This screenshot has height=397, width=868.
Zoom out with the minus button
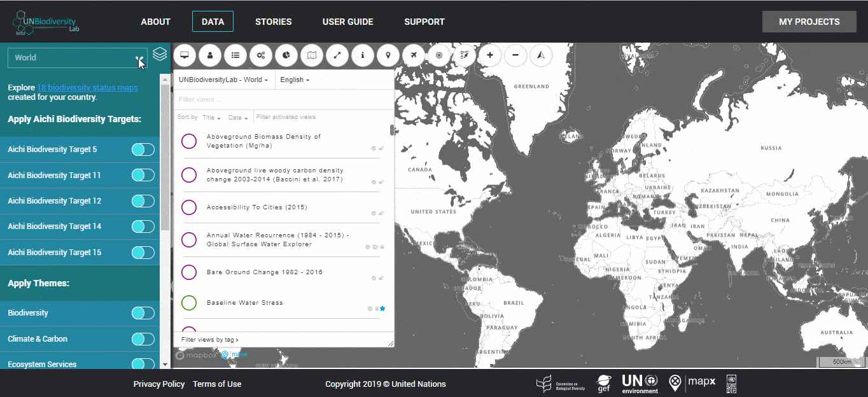515,55
